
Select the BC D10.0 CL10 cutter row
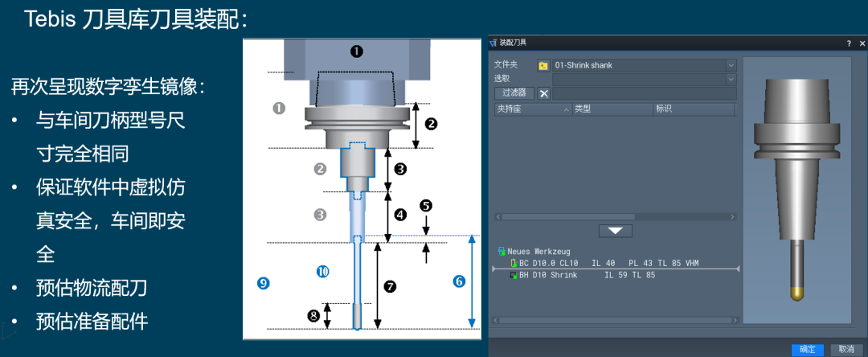[x=609, y=263]
